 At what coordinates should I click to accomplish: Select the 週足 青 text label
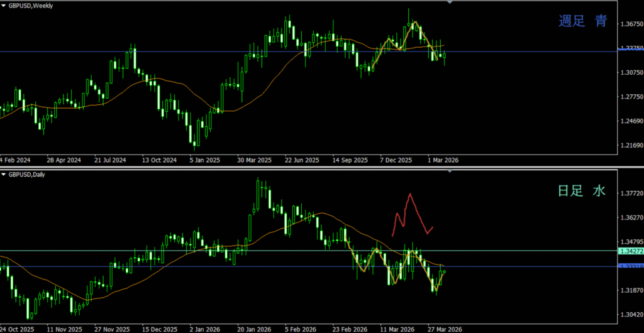[x=583, y=21]
